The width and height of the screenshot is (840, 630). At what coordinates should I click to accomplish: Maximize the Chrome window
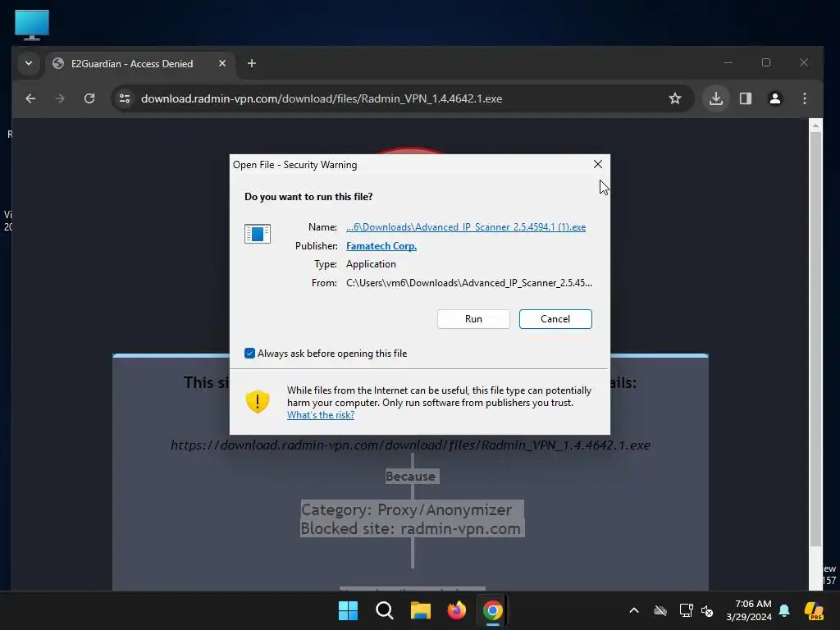[x=766, y=62]
